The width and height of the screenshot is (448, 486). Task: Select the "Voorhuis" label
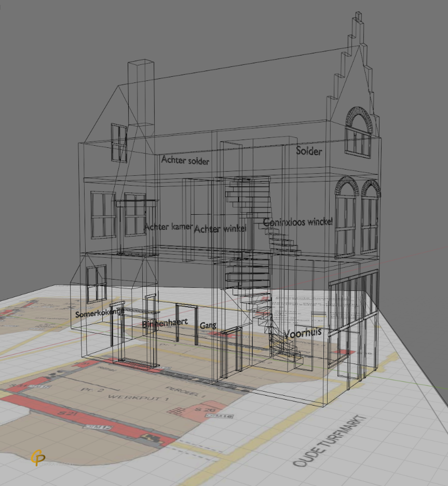(x=303, y=333)
